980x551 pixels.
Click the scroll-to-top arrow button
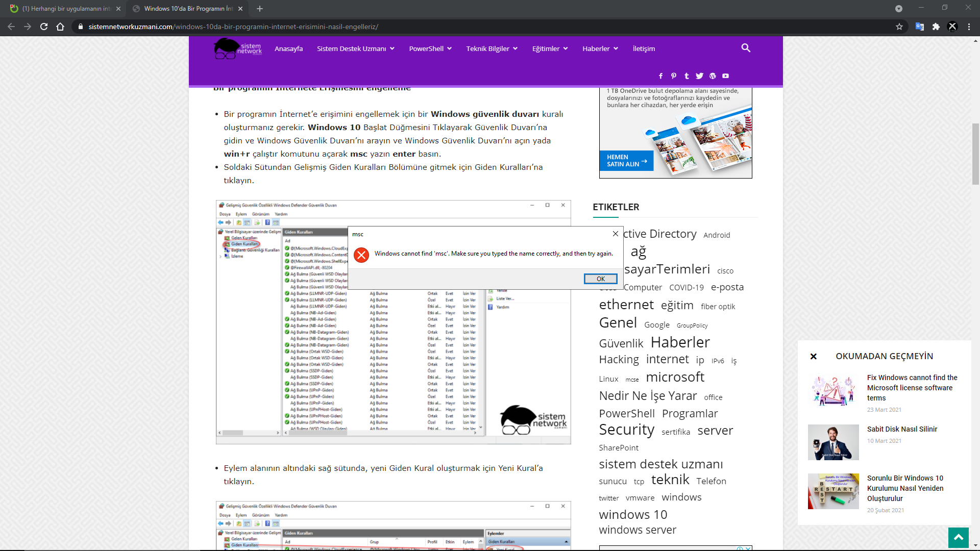tap(958, 537)
